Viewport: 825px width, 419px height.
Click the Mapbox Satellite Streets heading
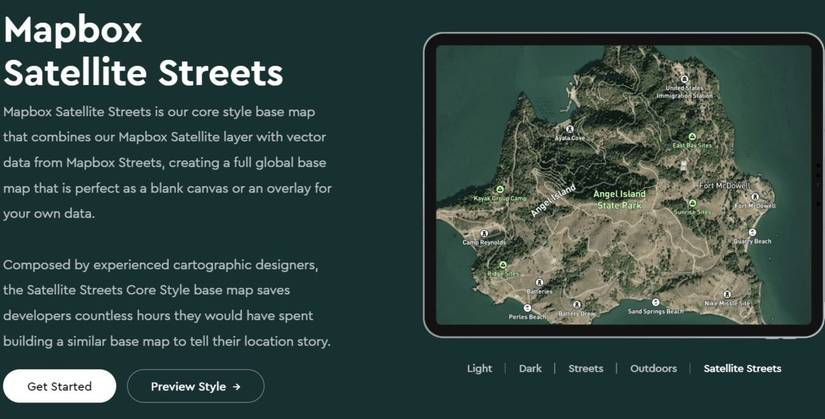coord(143,52)
